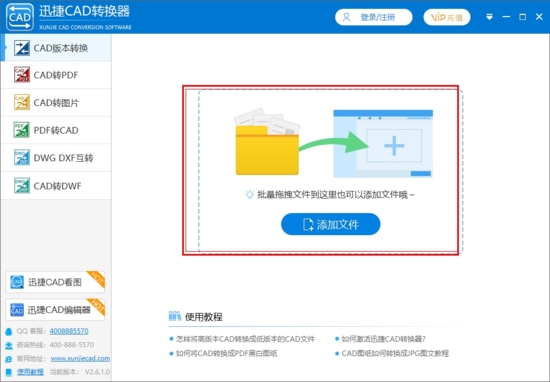Click the user avatar icon
Viewport: 550px width, 382px height.
(347, 17)
